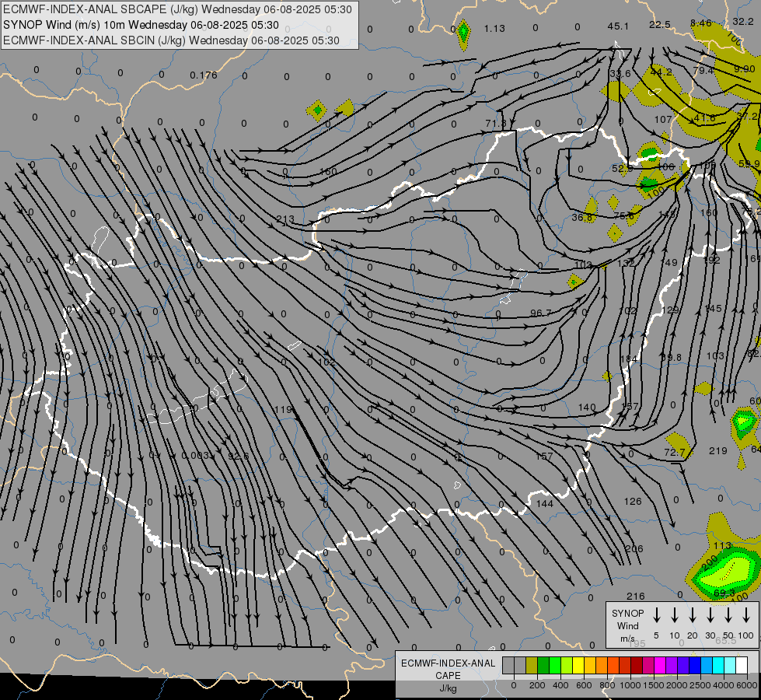This screenshot has width=761, height=700.
Task: Click the map value 206
Action: coord(634,549)
